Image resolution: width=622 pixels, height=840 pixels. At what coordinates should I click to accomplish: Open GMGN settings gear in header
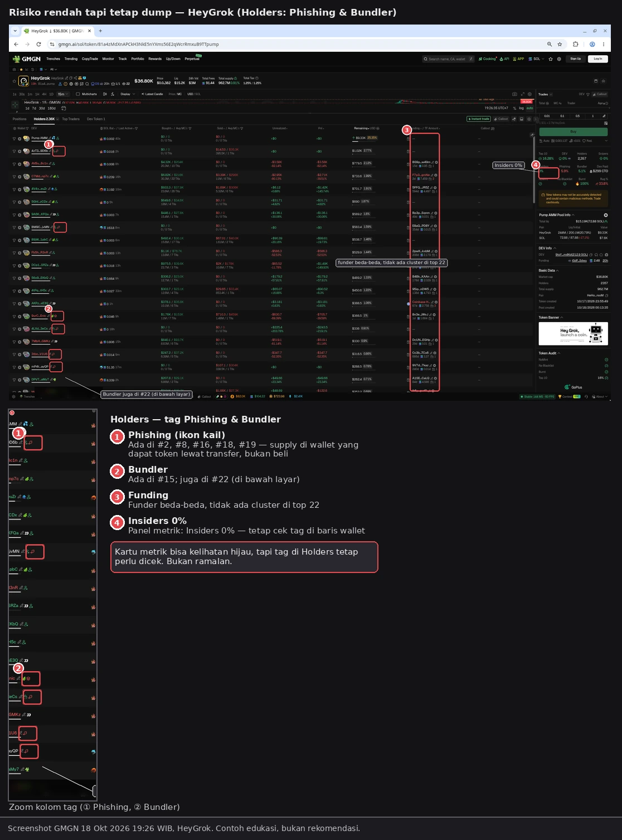(x=559, y=59)
